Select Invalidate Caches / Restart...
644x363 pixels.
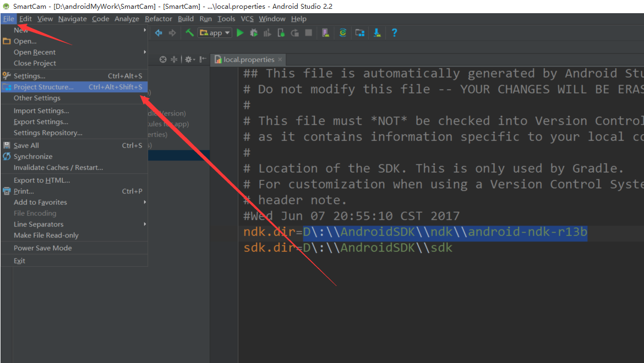(74, 168)
